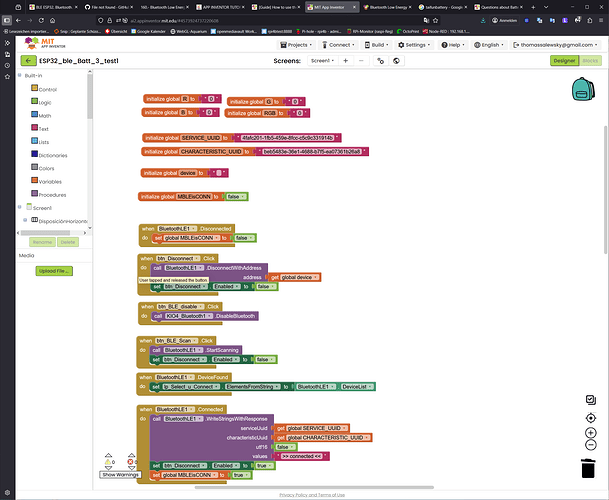Image resolution: width=609 pixels, height=500 pixels.
Task: Select Colors blocks category
Action: 43,168
